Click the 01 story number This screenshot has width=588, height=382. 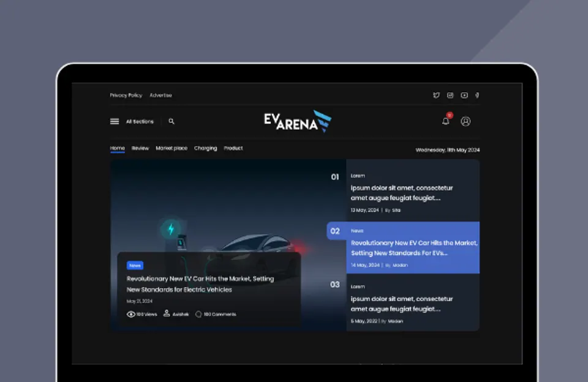[x=335, y=177]
